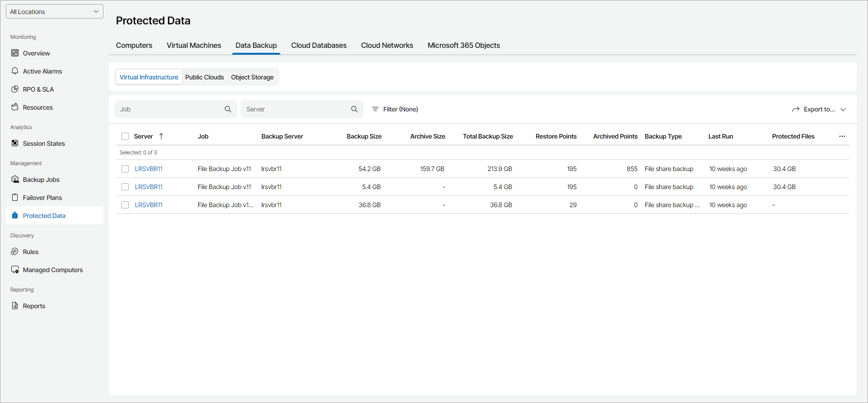Click search magnifier in Job field
The image size is (868, 403).
click(228, 109)
